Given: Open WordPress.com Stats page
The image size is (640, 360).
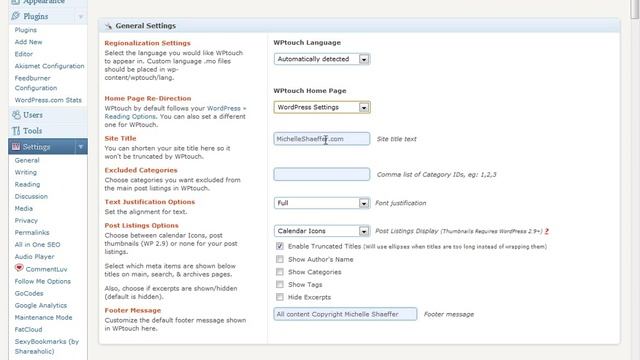Looking at the screenshot, I should [48, 100].
